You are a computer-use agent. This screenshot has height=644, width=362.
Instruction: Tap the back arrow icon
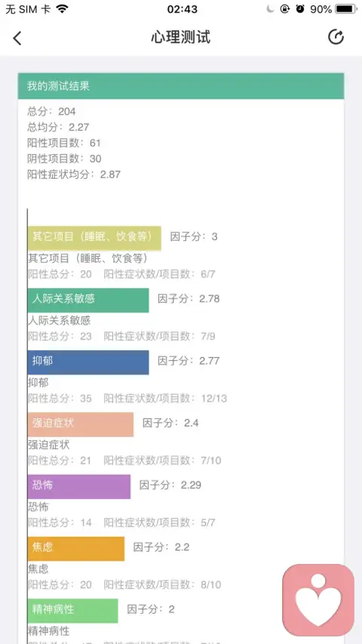(x=17, y=39)
